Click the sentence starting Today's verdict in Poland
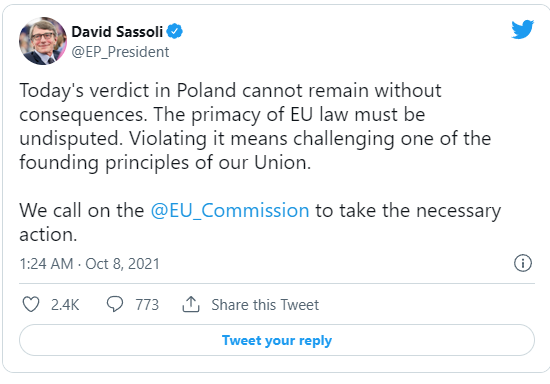Image resolution: width=550 pixels, height=384 pixels. tap(230, 102)
